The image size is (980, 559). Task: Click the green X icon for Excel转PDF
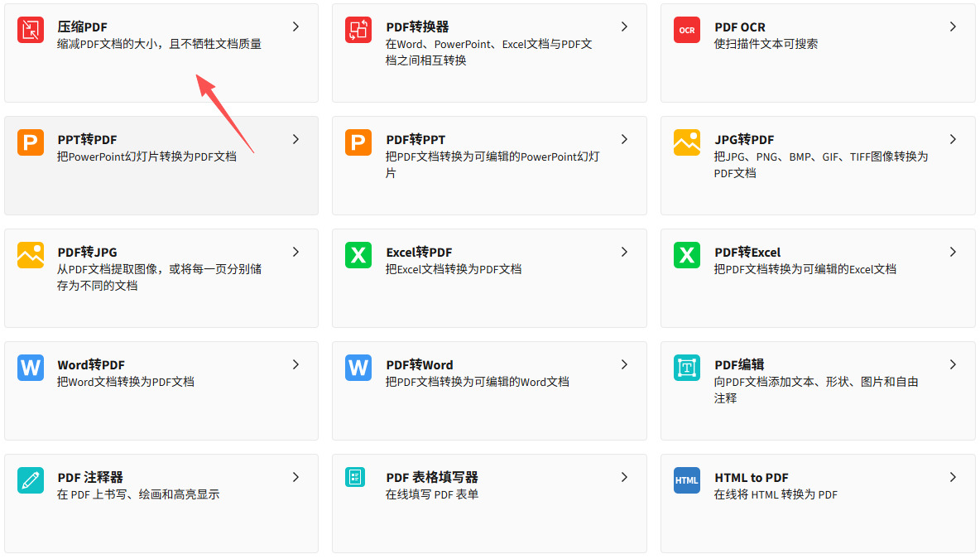coord(358,255)
